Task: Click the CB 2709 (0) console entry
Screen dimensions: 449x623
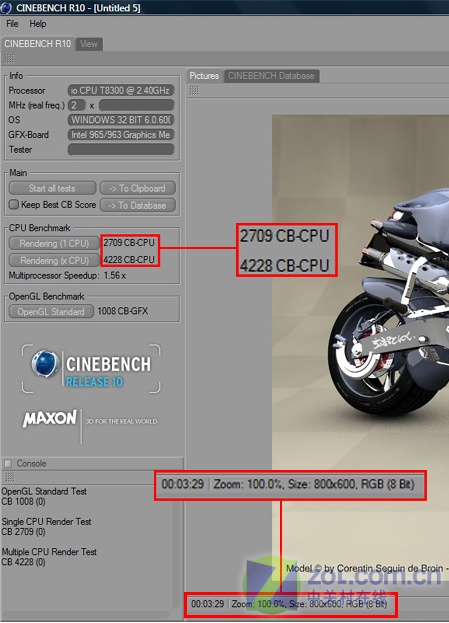Action: [23, 532]
